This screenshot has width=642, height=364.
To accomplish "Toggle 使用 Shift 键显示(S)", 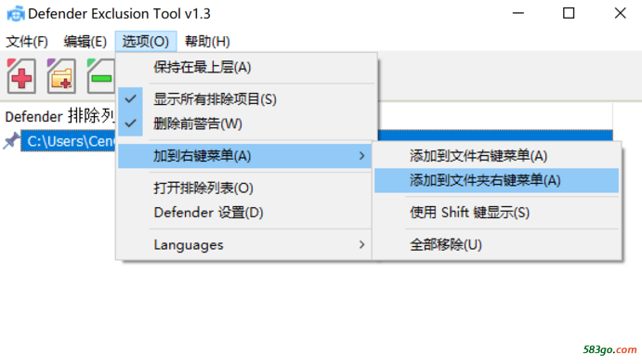I will tap(497, 213).
